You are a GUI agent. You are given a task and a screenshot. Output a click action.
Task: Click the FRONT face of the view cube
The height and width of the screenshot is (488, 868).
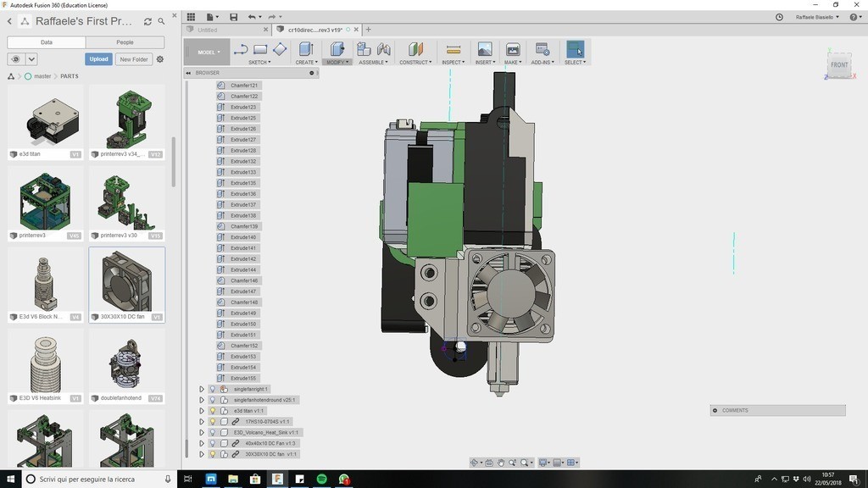(x=839, y=65)
